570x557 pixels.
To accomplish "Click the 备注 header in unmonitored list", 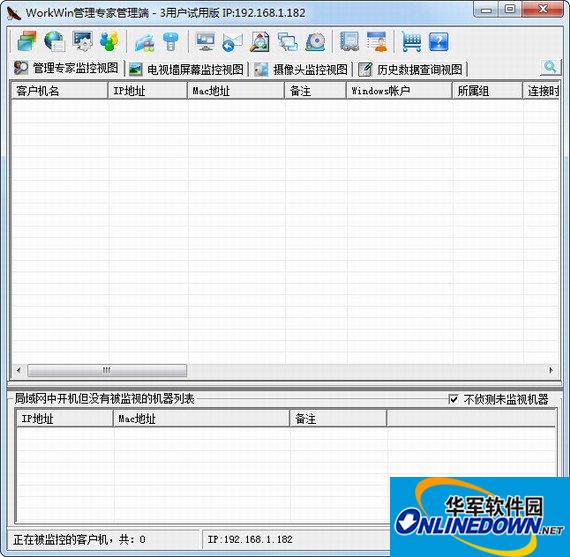I will pyautogui.click(x=338, y=419).
